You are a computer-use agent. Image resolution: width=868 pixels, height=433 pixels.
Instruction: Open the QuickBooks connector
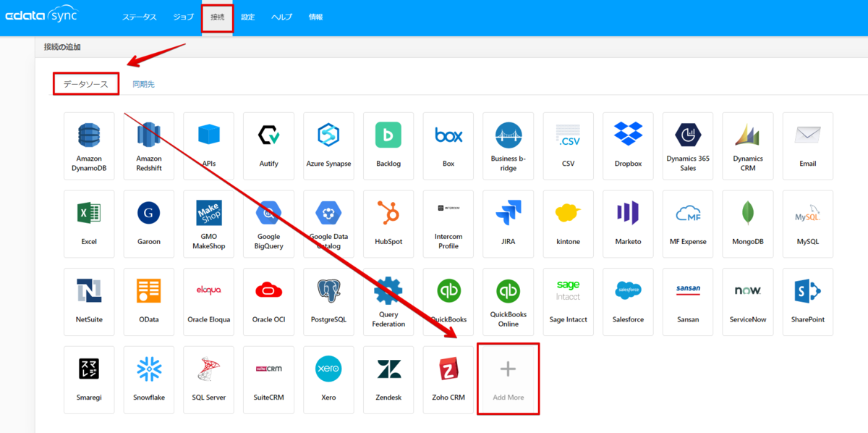click(x=448, y=302)
